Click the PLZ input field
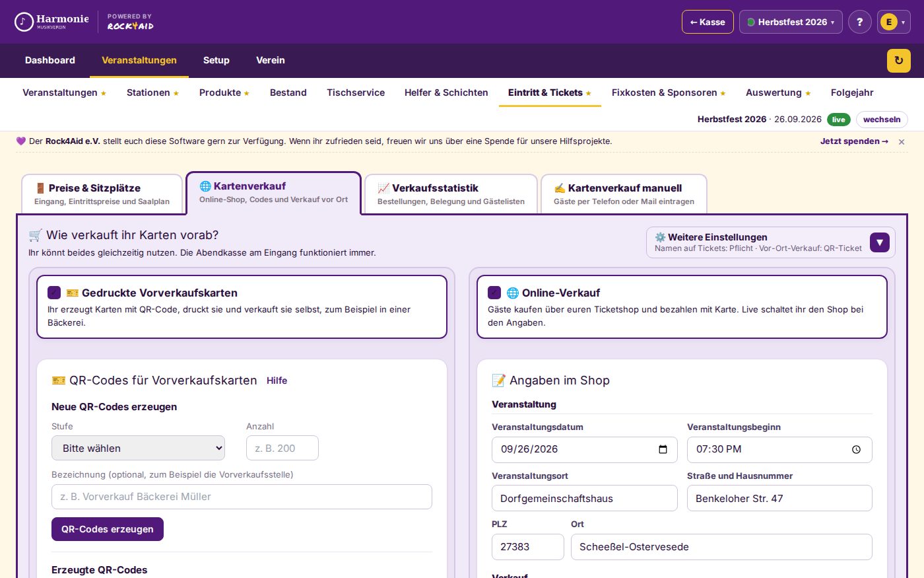Image resolution: width=924 pixels, height=578 pixels. (528, 547)
